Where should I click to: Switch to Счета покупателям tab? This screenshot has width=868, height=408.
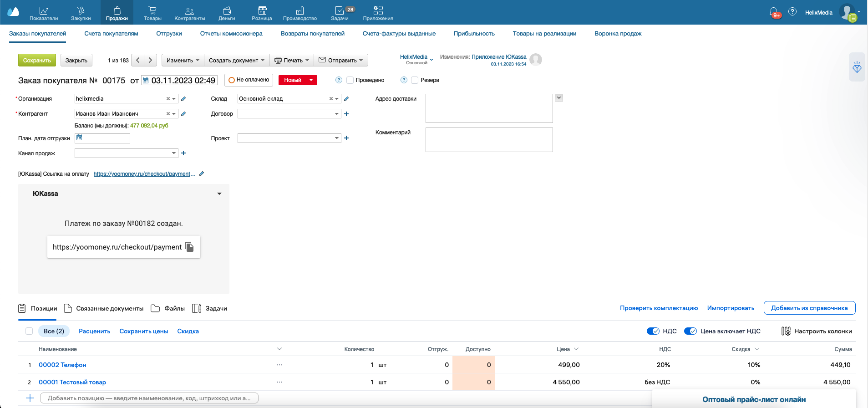click(111, 34)
